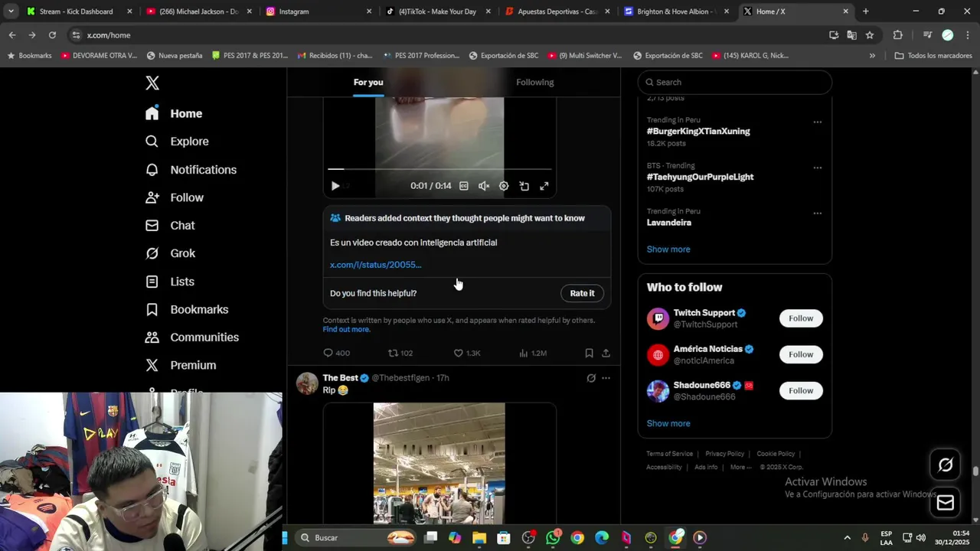Toggle captions on the video
This screenshot has height=551, width=980.
(x=463, y=186)
